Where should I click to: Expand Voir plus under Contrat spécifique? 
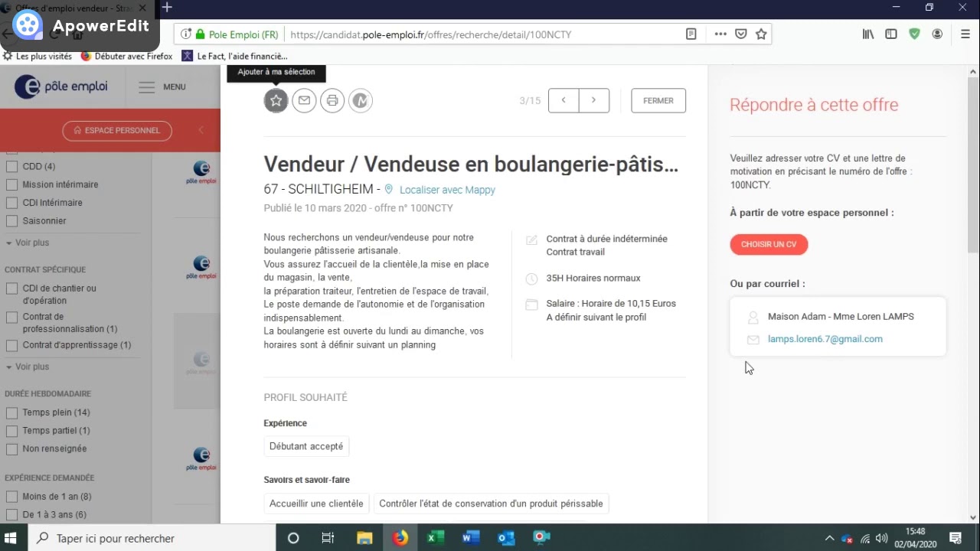[28, 367]
